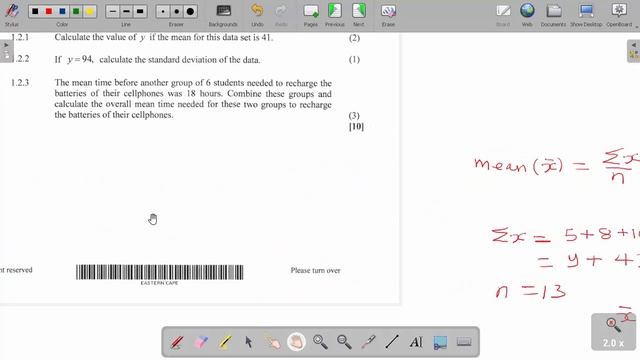Select the Hand scroll page tool
This screenshot has height=360, width=640.
pyautogui.click(x=296, y=342)
